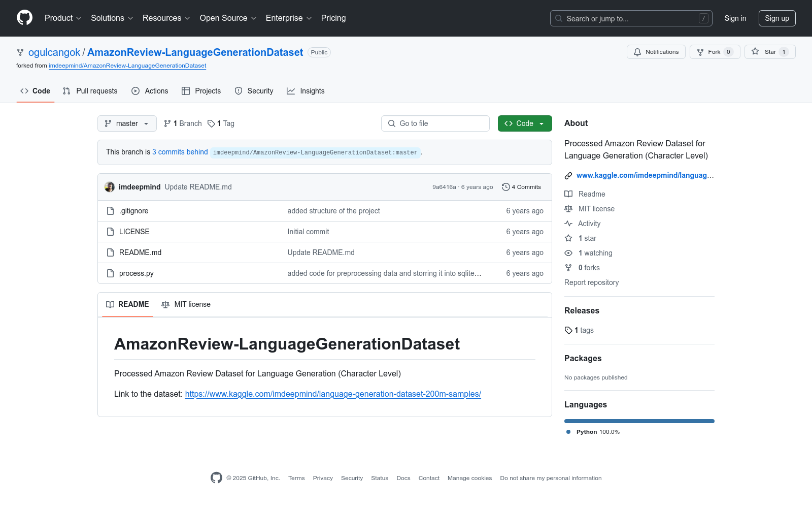The width and height of the screenshot is (812, 508).
Task: Open the Enterprise dropdown
Action: [289, 18]
